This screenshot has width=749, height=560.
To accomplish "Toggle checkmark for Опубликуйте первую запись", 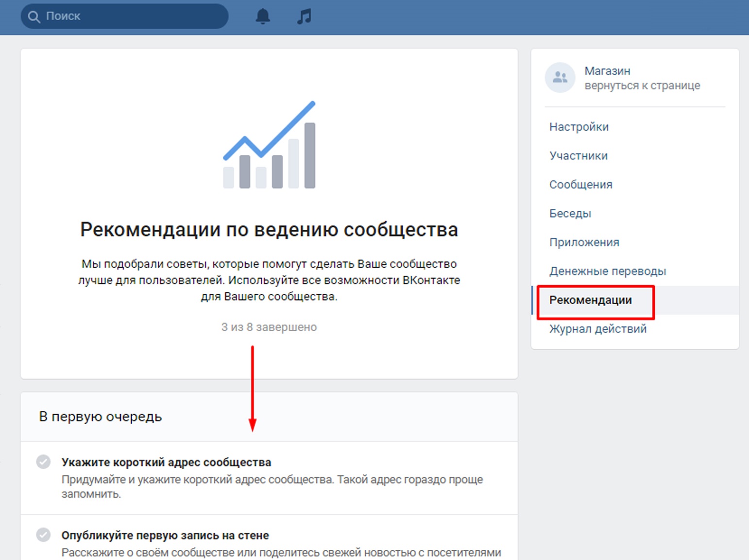I will pyautogui.click(x=43, y=535).
